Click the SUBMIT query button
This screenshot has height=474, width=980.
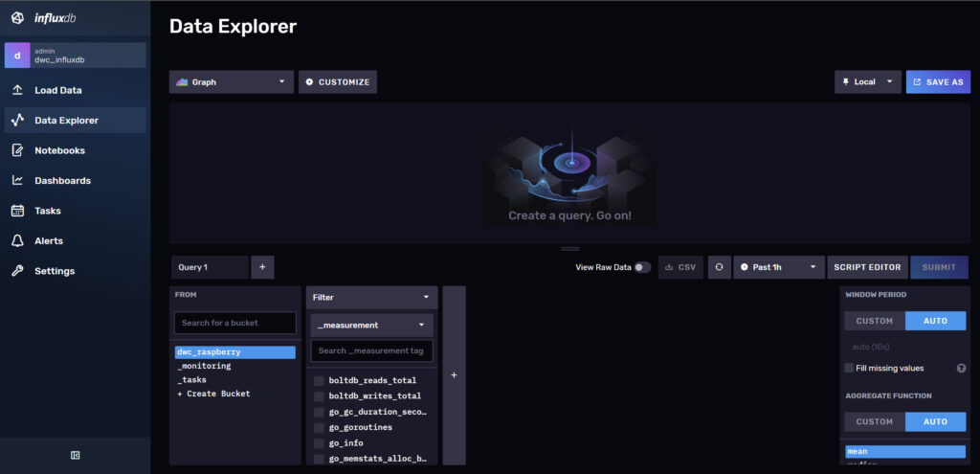tap(940, 267)
